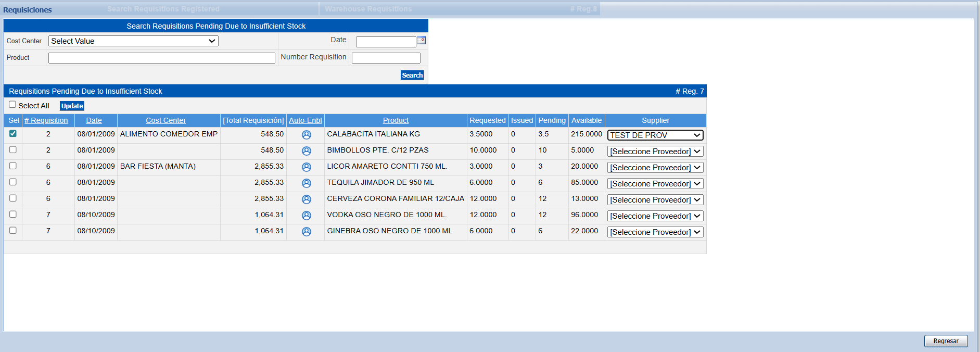Click auto-enable icon for LICOR AMARETO CONTTI

click(307, 167)
